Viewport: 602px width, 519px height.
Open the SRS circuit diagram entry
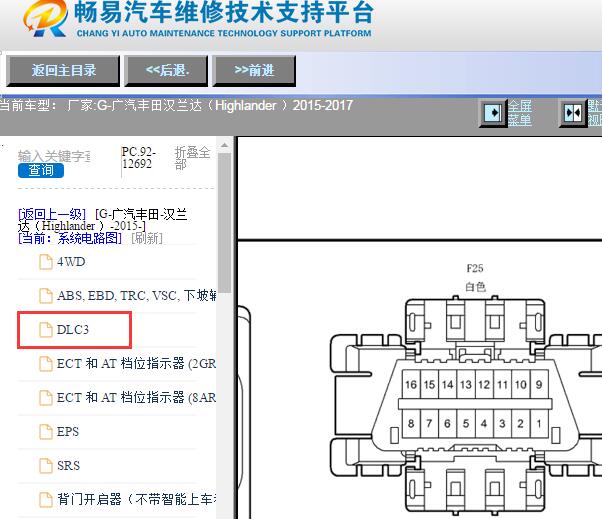click(x=68, y=466)
